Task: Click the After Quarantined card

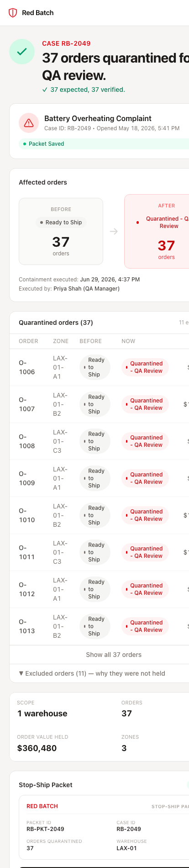Action: (x=157, y=231)
